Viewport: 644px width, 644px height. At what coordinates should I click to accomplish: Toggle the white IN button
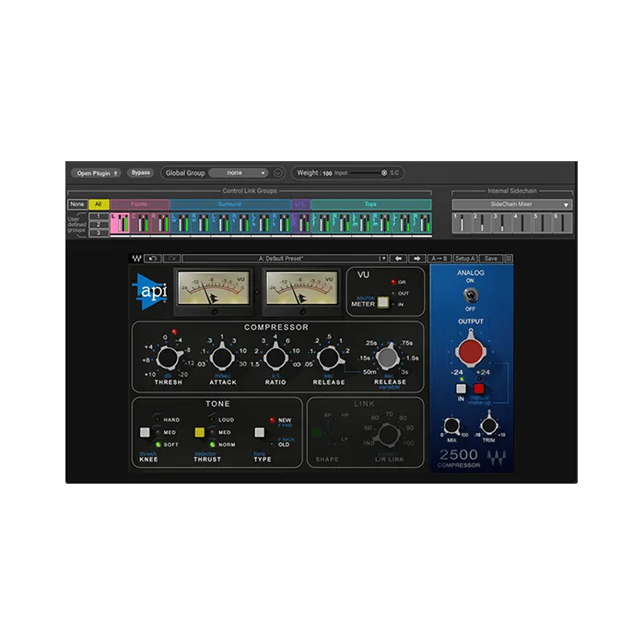click(x=462, y=389)
